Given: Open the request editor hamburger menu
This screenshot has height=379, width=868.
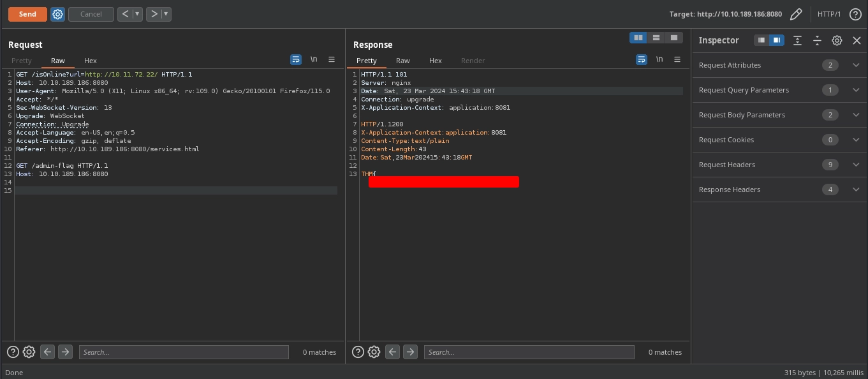Looking at the screenshot, I should pos(332,59).
